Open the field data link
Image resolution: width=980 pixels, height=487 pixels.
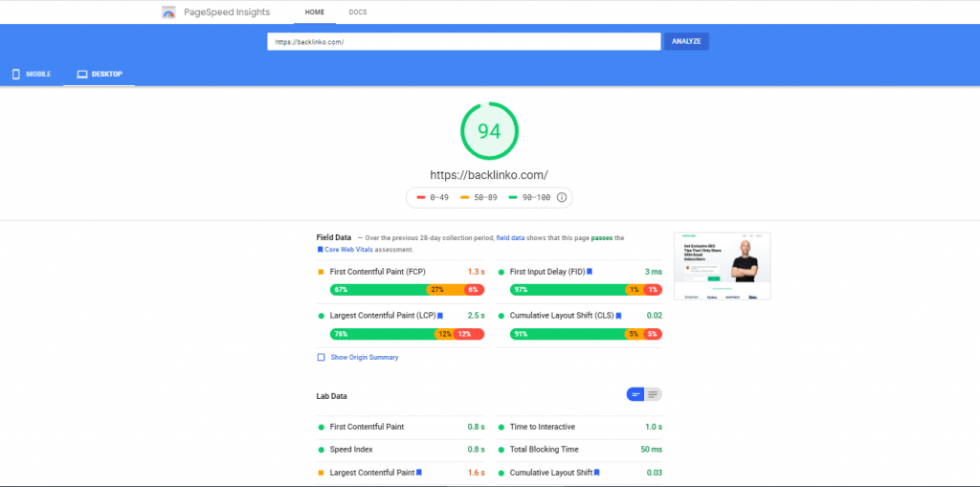510,238
